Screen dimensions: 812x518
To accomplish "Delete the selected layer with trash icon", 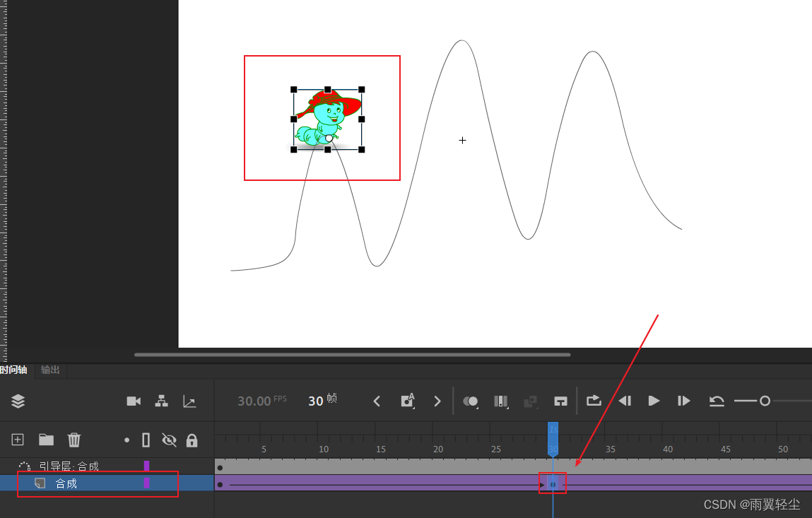I will 74,440.
